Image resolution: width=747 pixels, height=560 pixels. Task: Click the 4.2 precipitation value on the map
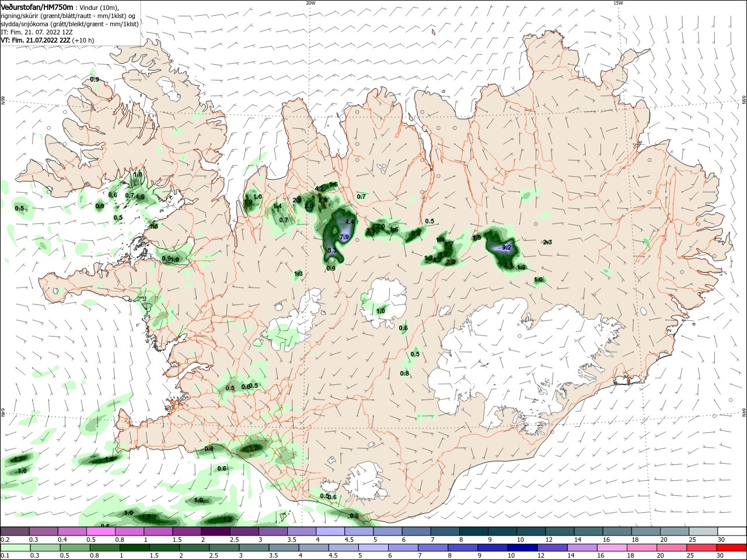click(x=319, y=188)
